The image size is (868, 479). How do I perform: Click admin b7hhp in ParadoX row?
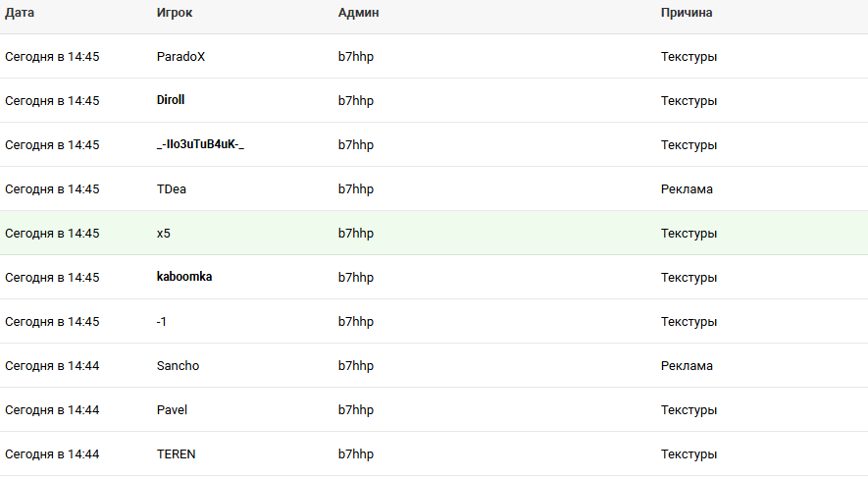[x=356, y=57]
